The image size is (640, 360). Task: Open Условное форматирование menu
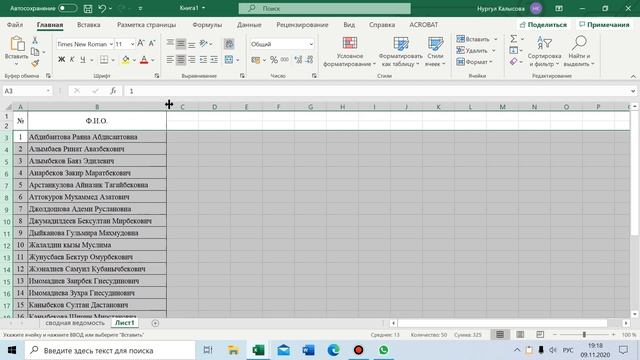tap(349, 52)
